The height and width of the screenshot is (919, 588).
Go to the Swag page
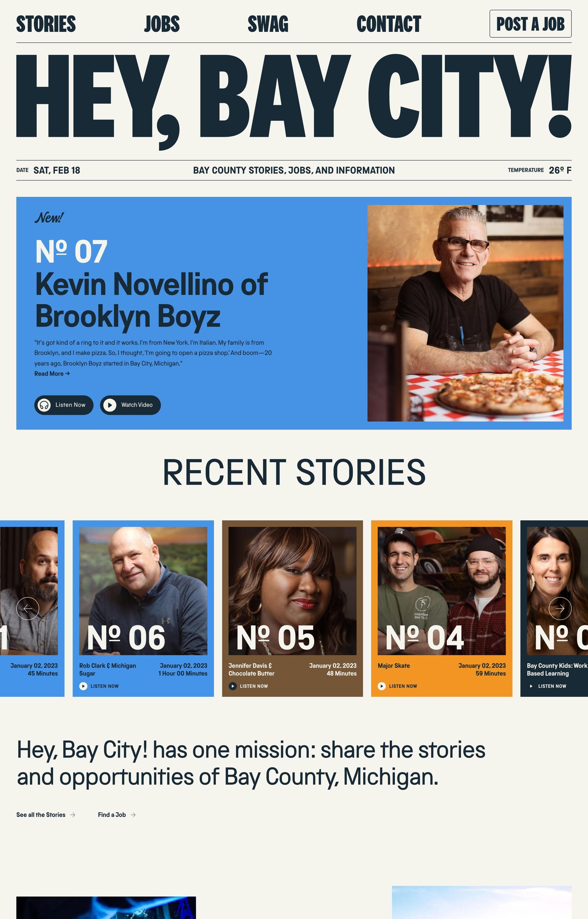268,24
